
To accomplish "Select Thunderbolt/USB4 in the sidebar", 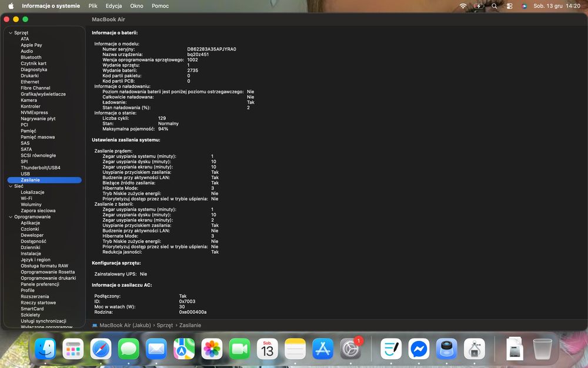I will tap(41, 168).
